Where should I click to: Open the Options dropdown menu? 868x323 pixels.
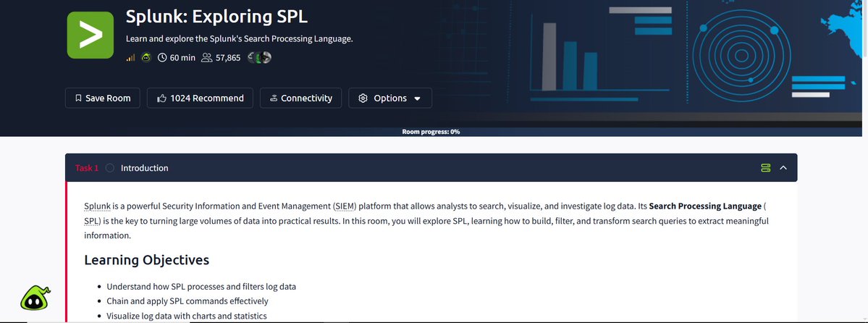tap(390, 98)
